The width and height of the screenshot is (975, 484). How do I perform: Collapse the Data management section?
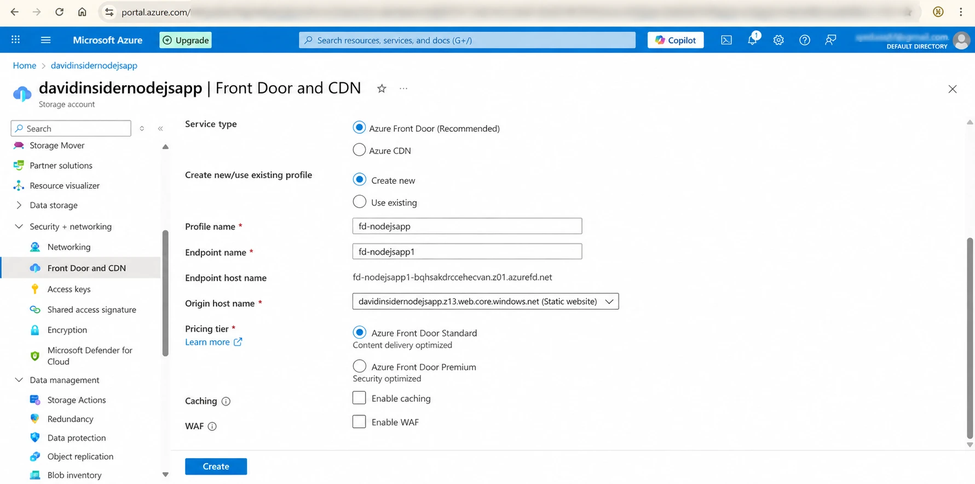point(19,380)
